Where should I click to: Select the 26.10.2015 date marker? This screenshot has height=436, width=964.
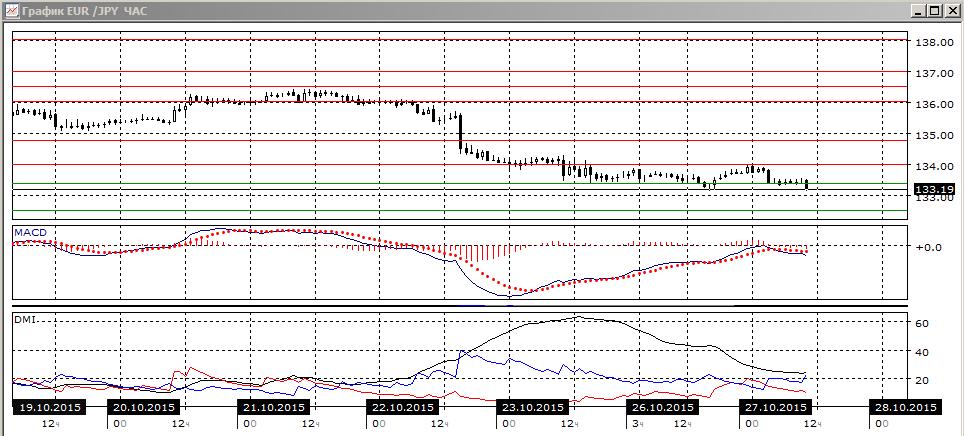click(661, 408)
